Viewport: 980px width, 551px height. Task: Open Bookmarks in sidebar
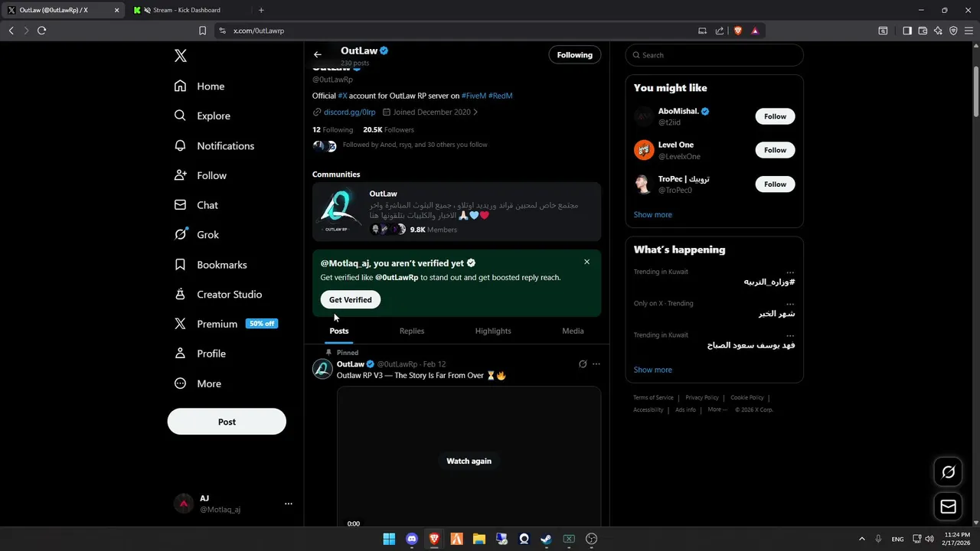pyautogui.click(x=211, y=265)
